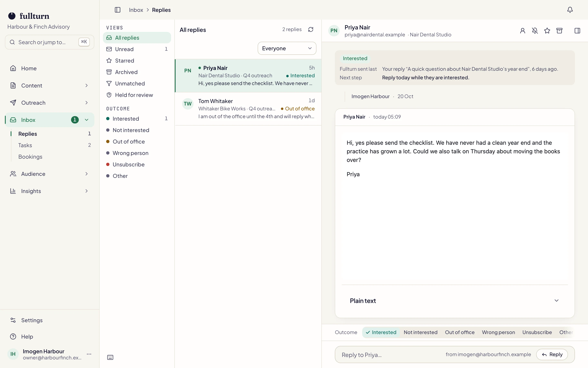The width and height of the screenshot is (588, 368).
Task: Open Bookings under Inbox
Action: click(x=55, y=157)
